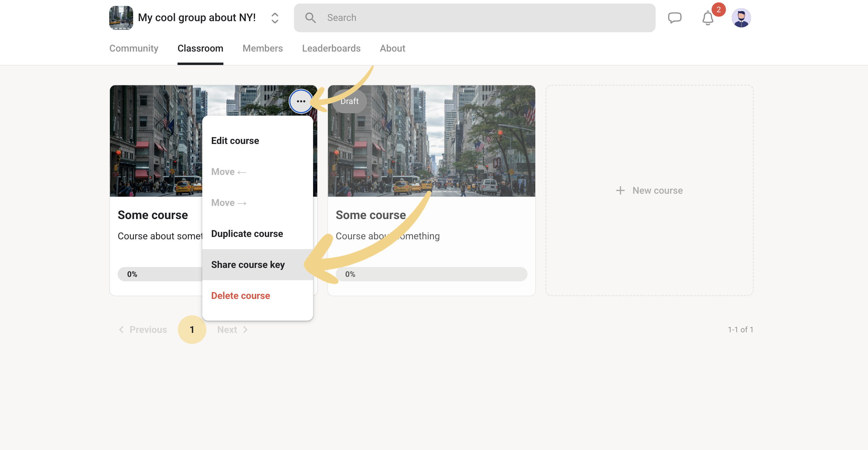Choose Edit course from the menu
The width and height of the screenshot is (868, 450).
(235, 141)
